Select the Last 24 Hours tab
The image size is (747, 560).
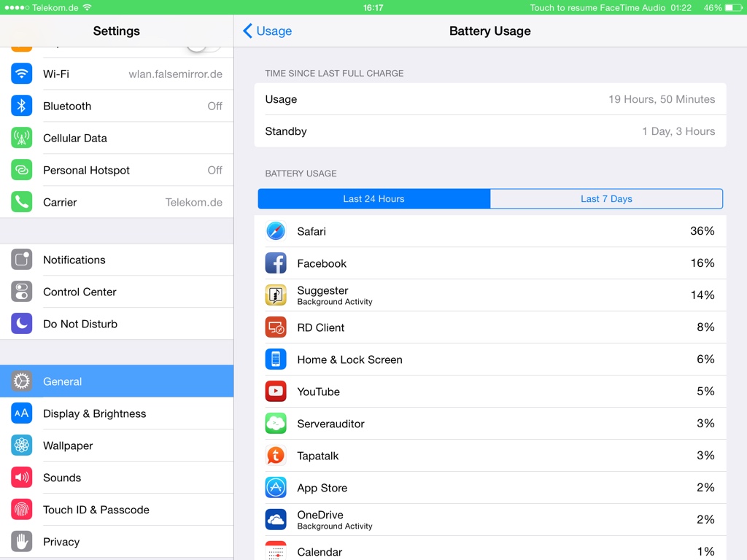pos(374,198)
